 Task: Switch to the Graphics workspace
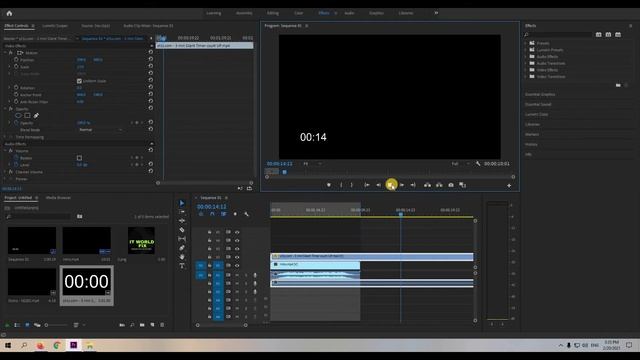point(376,13)
